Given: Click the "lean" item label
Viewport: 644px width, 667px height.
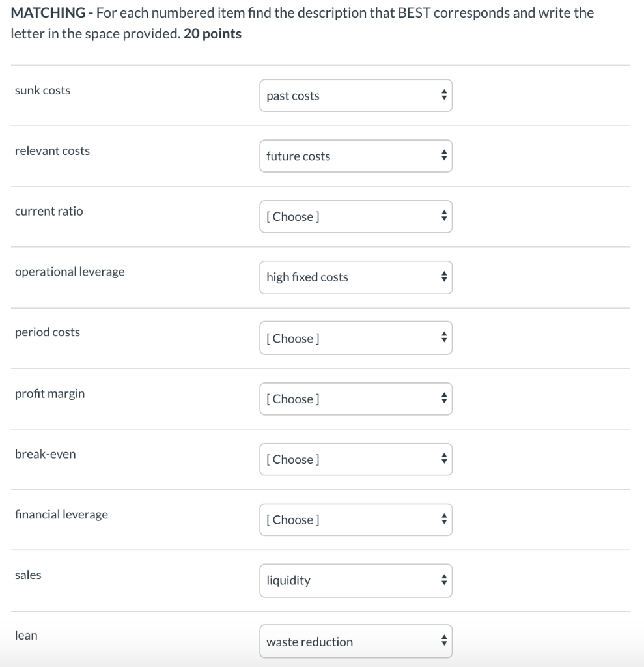Looking at the screenshot, I should pos(27,636).
